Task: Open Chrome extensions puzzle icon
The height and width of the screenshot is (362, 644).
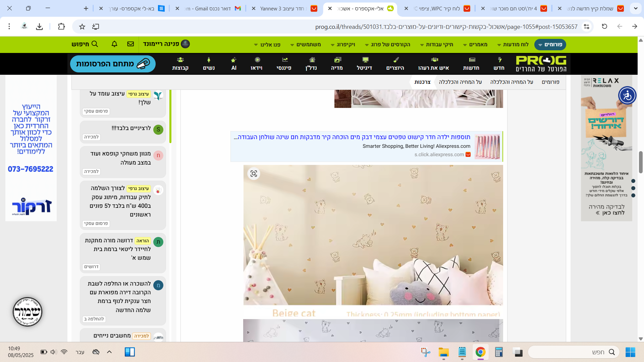Action: pos(61,26)
